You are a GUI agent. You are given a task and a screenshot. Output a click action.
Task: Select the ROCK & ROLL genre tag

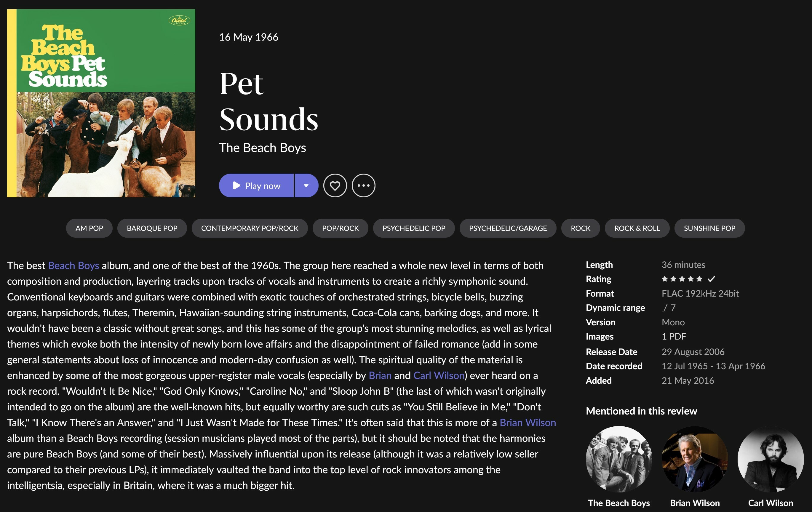point(637,228)
